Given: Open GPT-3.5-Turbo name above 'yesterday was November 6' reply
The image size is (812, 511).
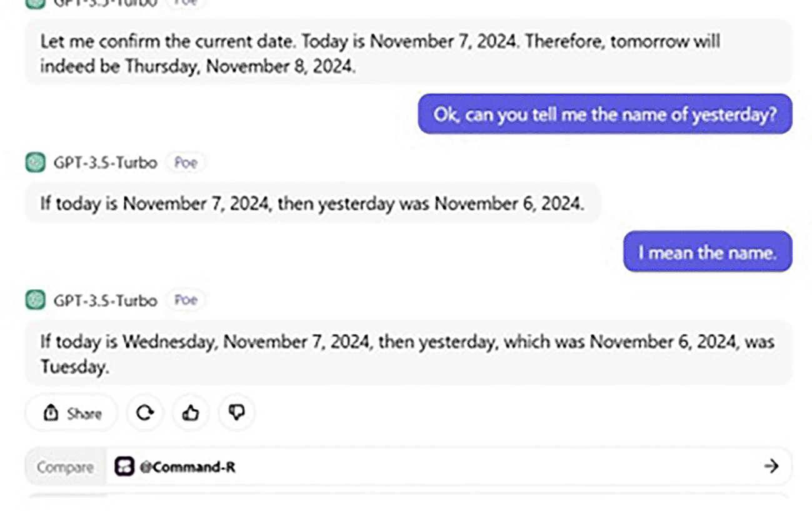Looking at the screenshot, I should (x=105, y=162).
